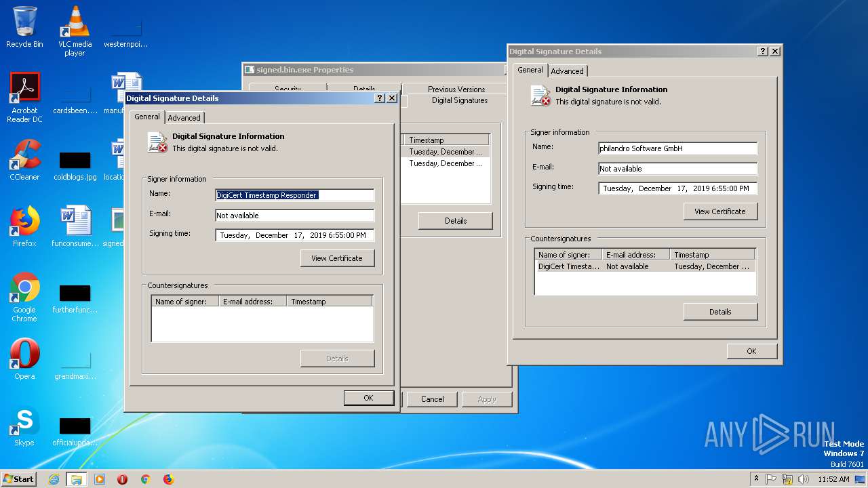Click E-mail field in left signature dialog

(295, 216)
